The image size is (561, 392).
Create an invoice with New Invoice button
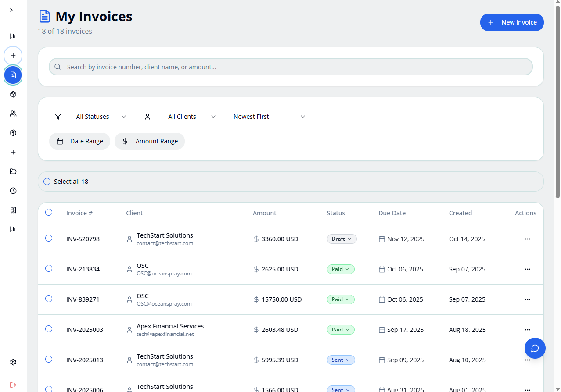512,22
